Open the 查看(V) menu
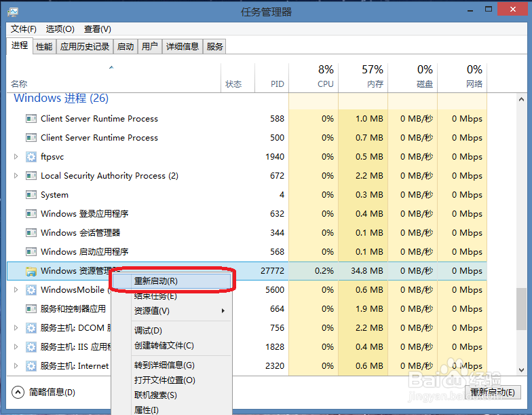The height and width of the screenshot is (415, 532). tap(98, 29)
